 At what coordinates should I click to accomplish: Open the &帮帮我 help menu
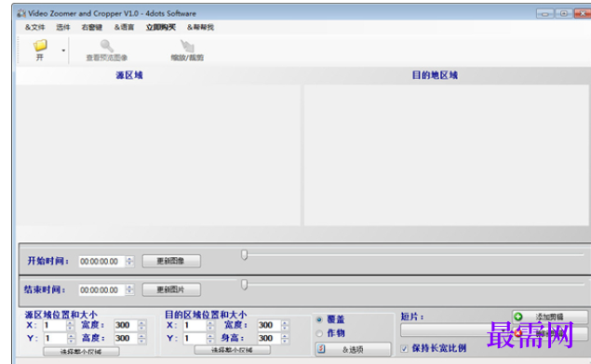200,27
